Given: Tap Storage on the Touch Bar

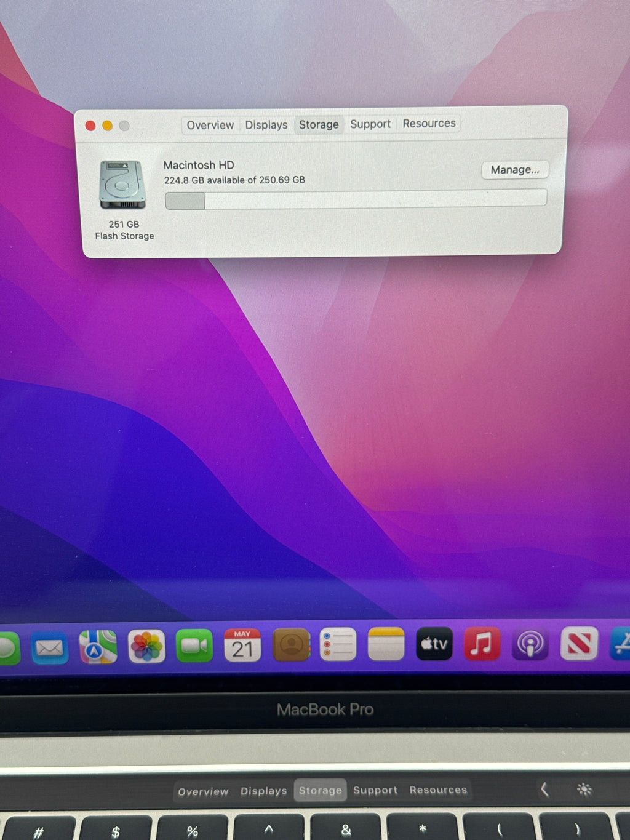Looking at the screenshot, I should 320,791.
